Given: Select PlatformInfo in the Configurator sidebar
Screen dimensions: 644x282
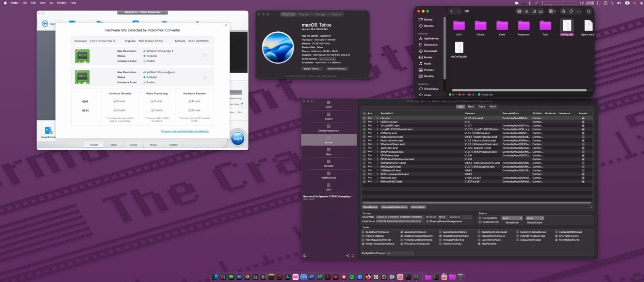Looking at the screenshot, I should coord(328,175).
